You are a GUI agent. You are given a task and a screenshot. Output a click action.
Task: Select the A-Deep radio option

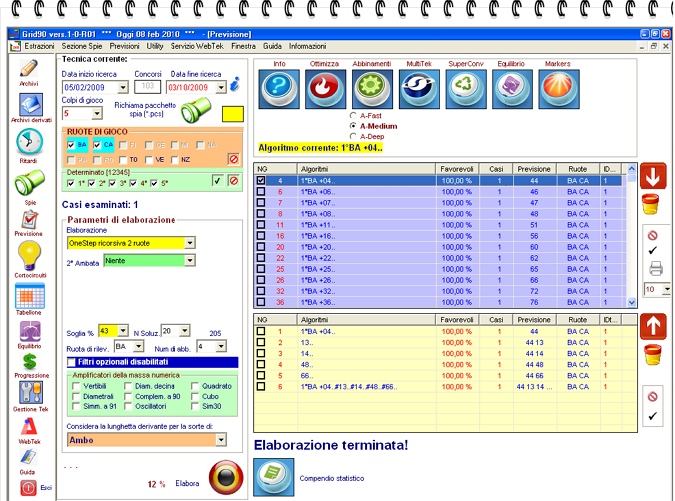[x=353, y=136]
